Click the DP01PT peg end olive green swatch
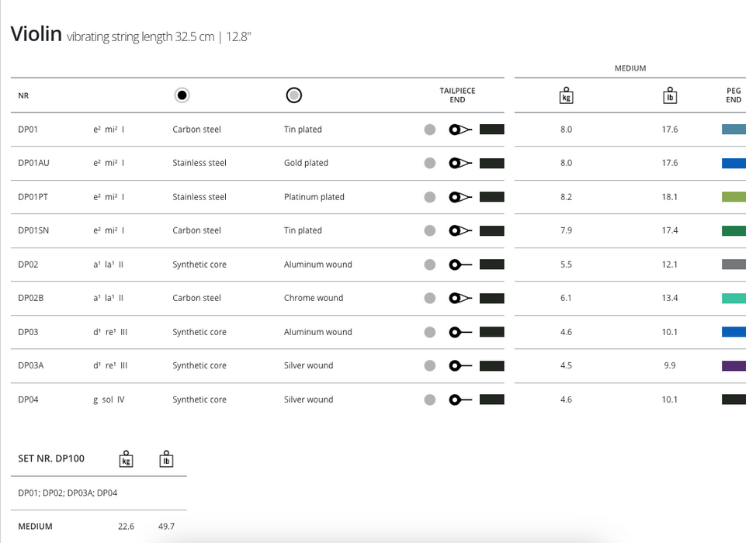 click(733, 197)
